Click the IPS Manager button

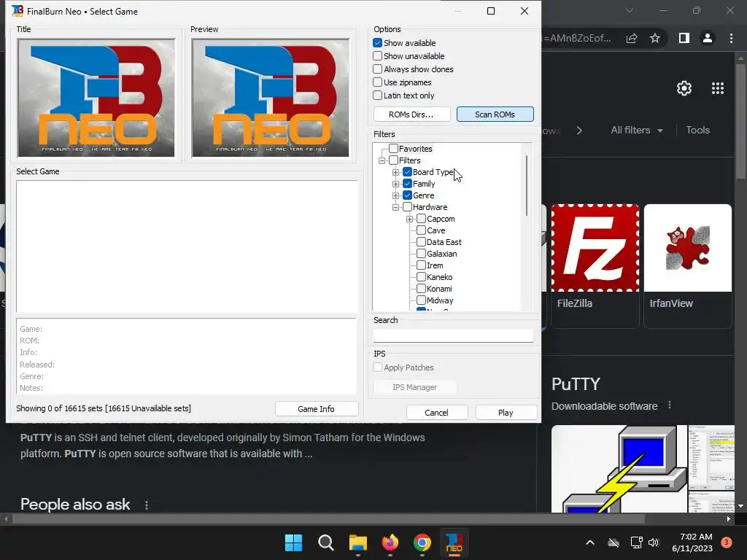(415, 387)
